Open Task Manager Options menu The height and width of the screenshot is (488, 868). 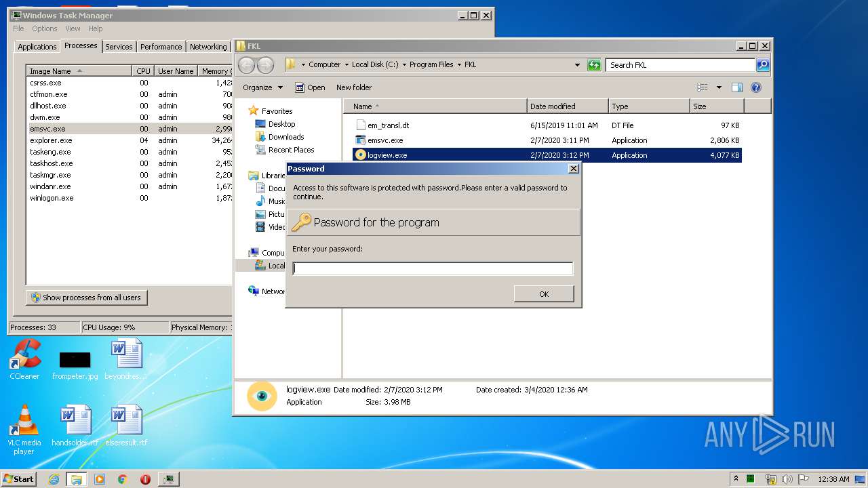[45, 28]
